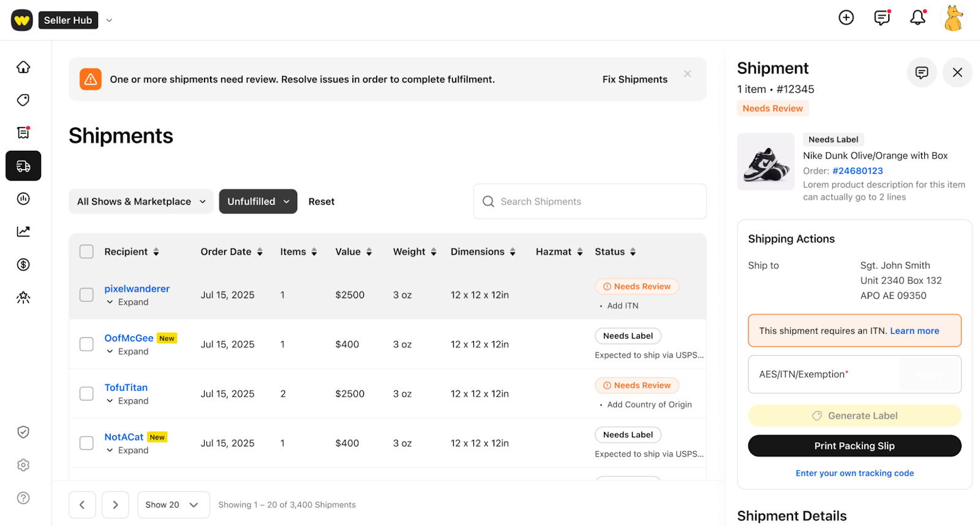Sort by the Order Date column
980x526 pixels.
coord(231,252)
